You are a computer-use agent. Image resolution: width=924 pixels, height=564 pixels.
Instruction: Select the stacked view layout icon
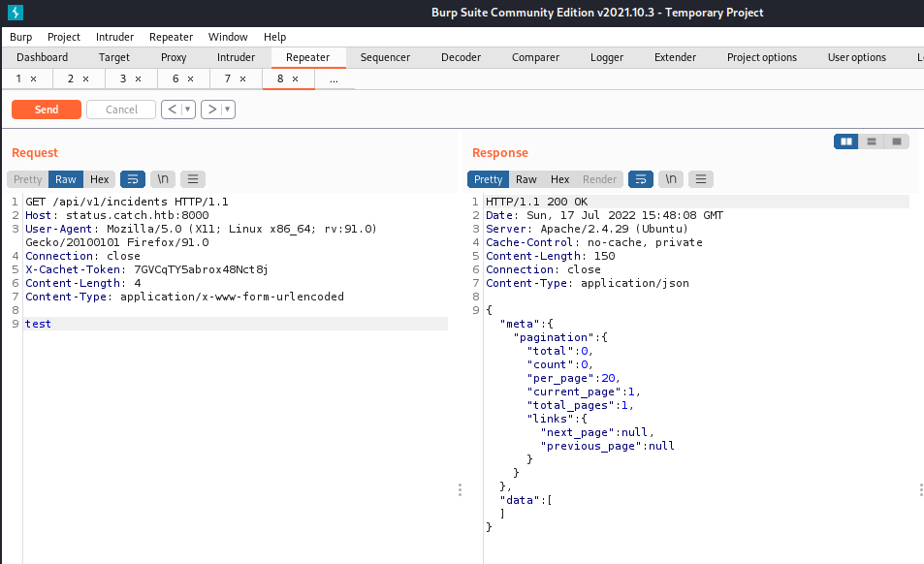click(x=871, y=141)
